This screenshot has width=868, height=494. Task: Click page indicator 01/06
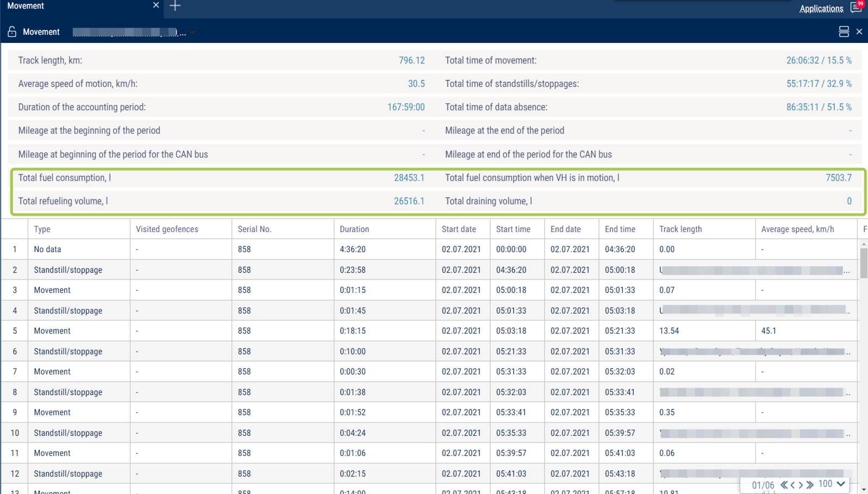click(x=763, y=485)
